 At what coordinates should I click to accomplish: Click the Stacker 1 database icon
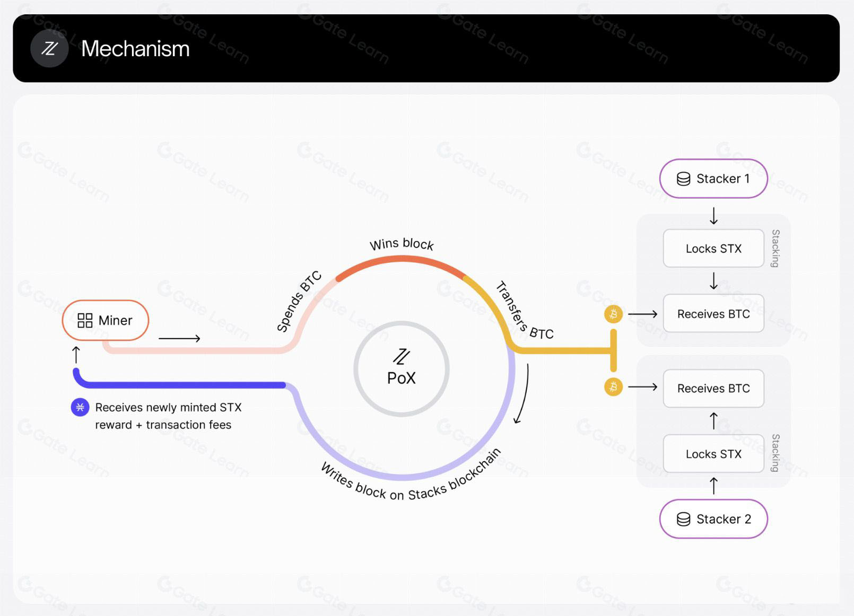(x=683, y=179)
